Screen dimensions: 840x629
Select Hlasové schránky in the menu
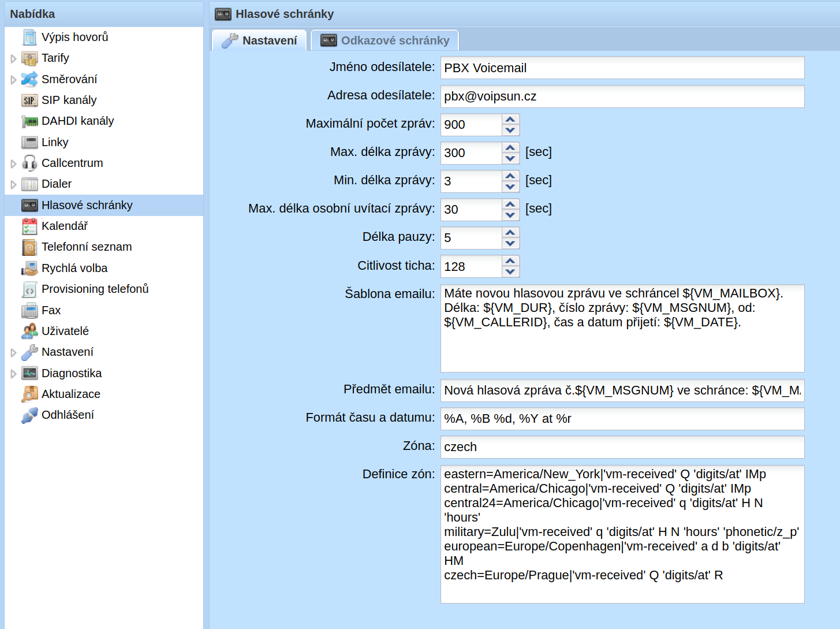coord(104,205)
